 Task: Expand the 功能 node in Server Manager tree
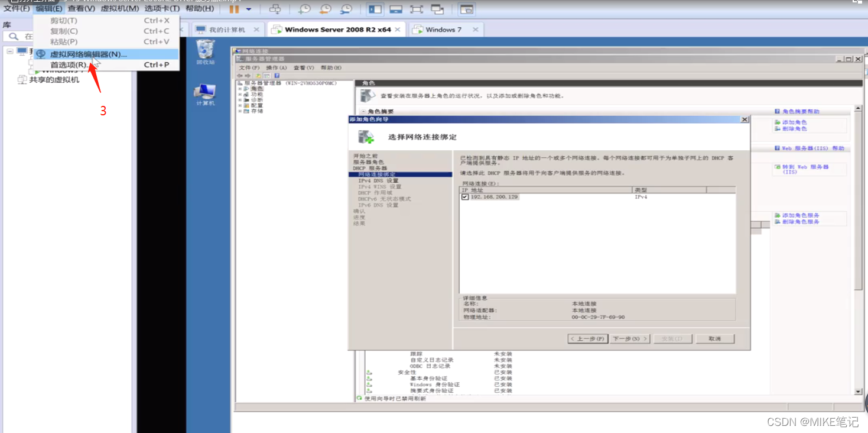(240, 95)
